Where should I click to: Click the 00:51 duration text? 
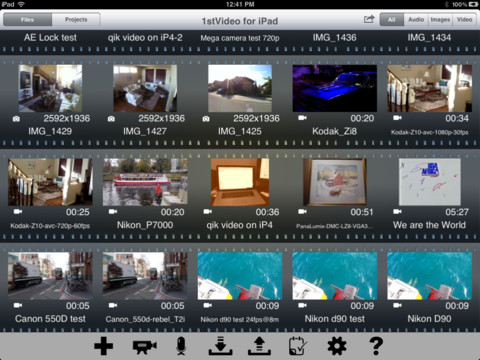362,212
